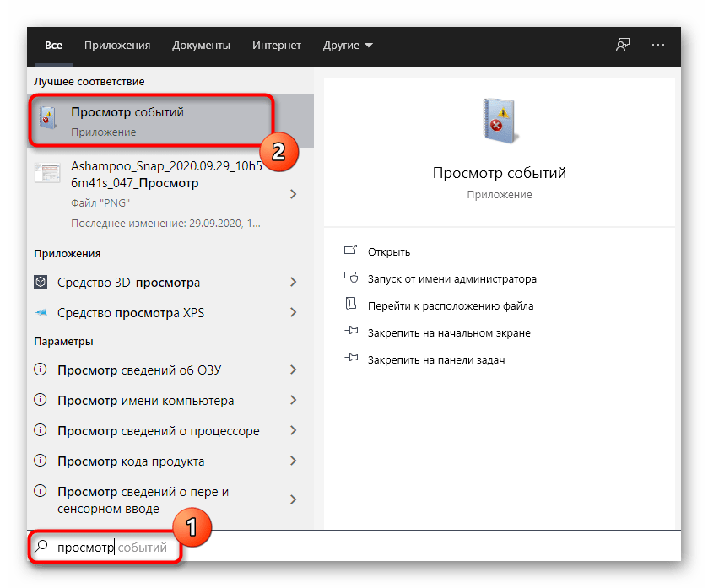The image size is (708, 588).
Task: Open the Интернет tab
Action: click(276, 46)
